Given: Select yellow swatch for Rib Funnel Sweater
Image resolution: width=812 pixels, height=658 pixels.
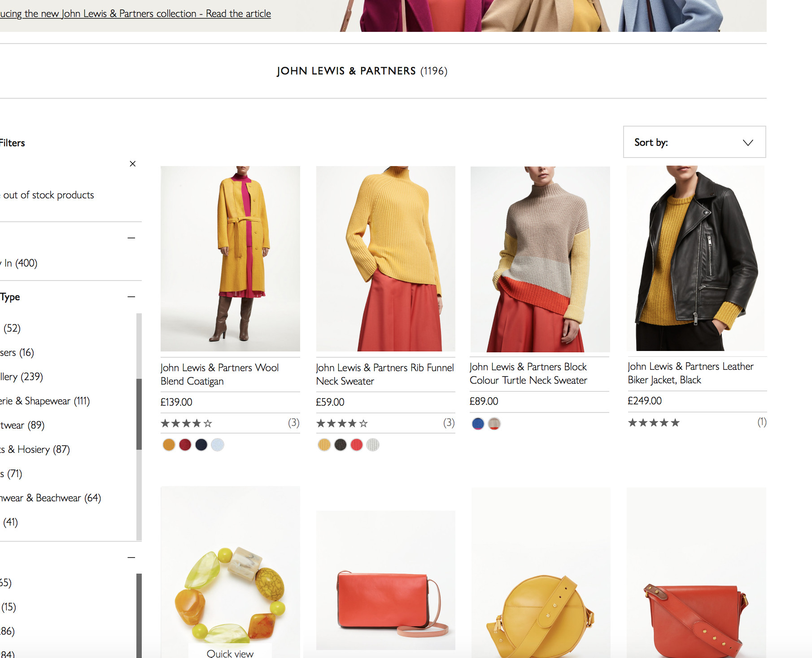Looking at the screenshot, I should pos(324,445).
